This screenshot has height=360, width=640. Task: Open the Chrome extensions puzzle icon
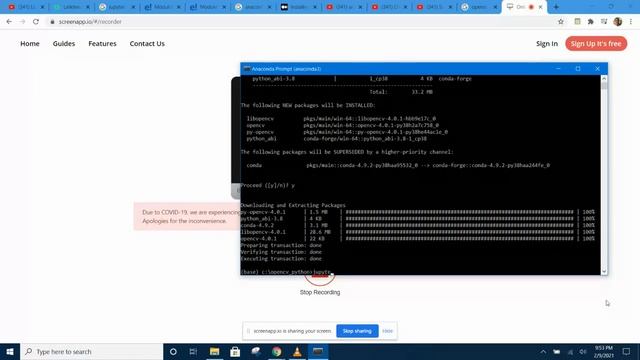click(x=590, y=22)
